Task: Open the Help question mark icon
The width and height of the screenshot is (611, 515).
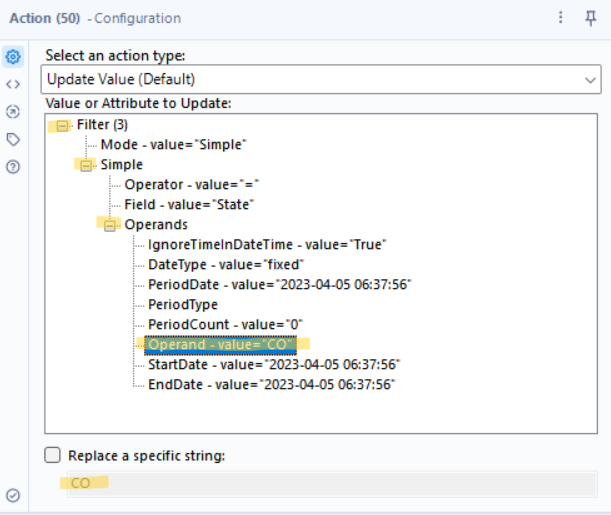Action: coord(13,167)
